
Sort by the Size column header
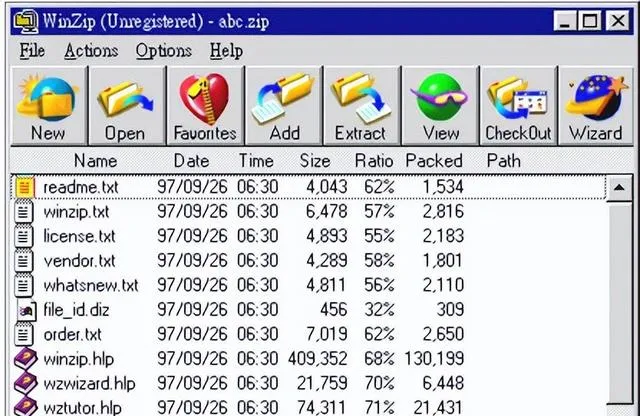tap(315, 161)
